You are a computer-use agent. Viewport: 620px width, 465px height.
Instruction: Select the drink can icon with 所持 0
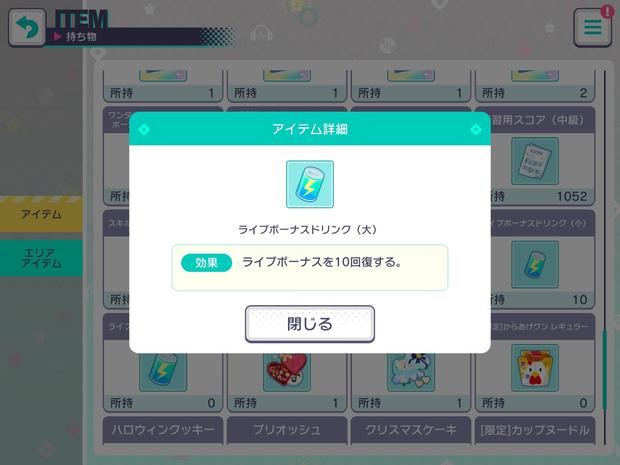pos(163,372)
